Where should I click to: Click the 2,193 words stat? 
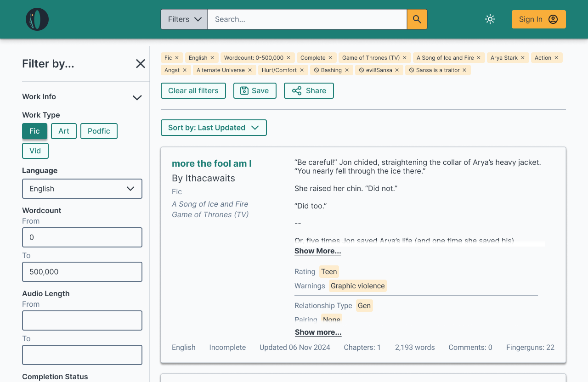coord(415,348)
